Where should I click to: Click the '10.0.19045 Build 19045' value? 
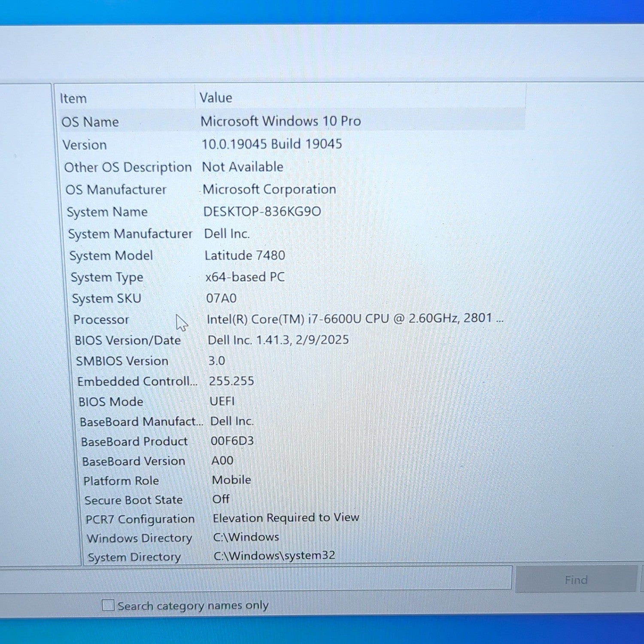click(272, 144)
